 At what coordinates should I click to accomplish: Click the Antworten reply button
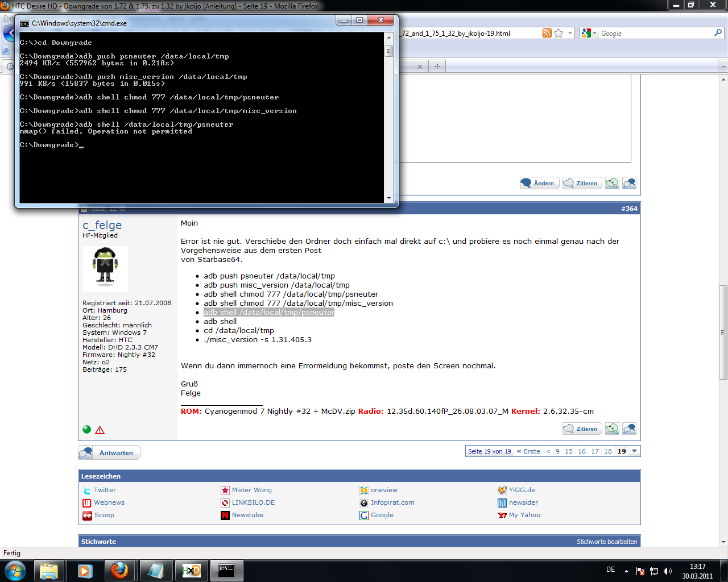109,453
